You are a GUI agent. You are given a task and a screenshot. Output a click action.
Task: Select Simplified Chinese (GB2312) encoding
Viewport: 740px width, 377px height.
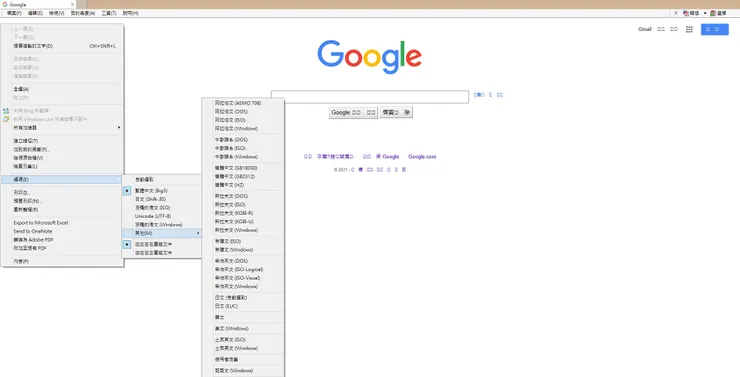(x=243, y=176)
